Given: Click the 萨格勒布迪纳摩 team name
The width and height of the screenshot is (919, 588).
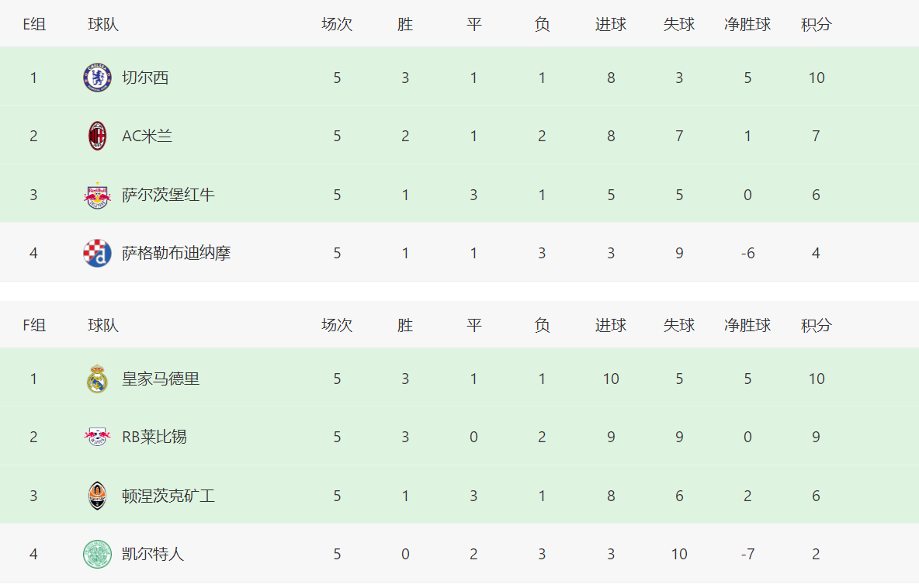Looking at the screenshot, I should [176, 253].
